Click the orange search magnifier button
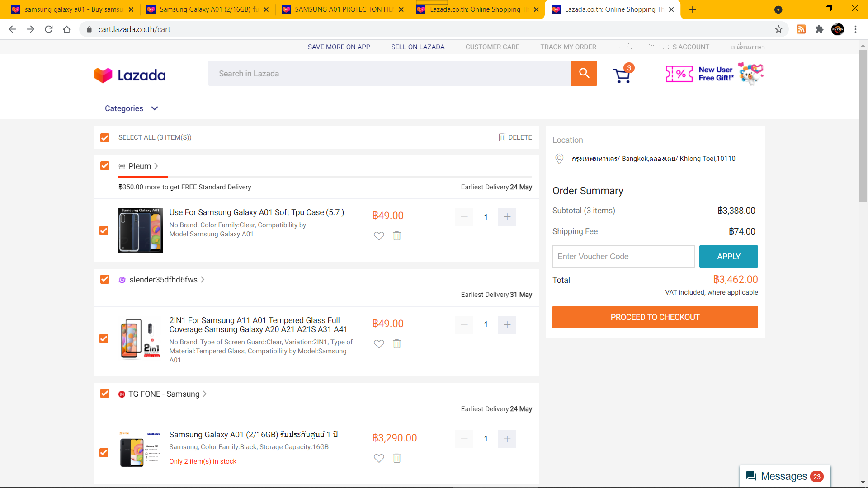 (x=584, y=73)
